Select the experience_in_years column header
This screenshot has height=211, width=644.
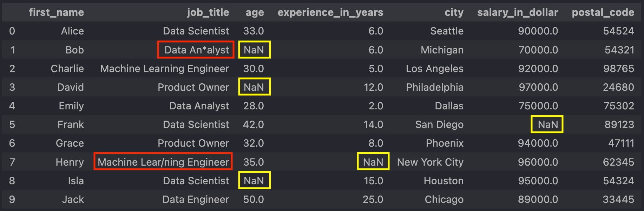[x=330, y=12]
